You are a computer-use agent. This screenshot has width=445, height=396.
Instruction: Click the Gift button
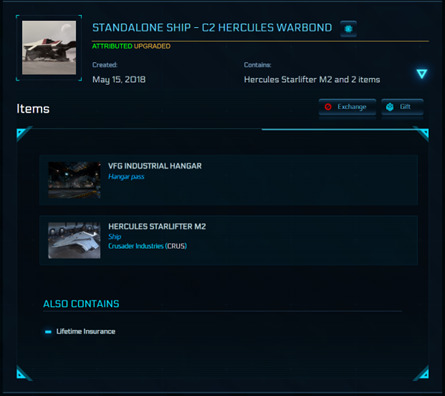[x=402, y=107]
